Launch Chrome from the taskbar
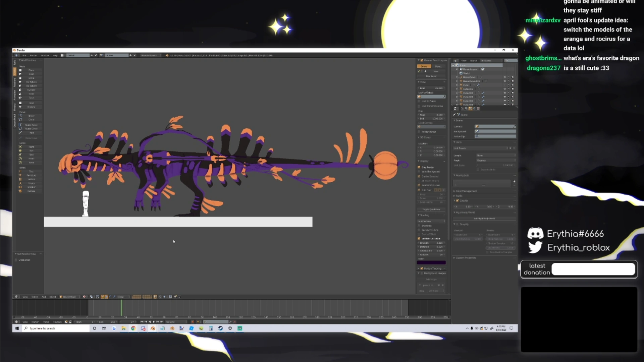Image resolution: width=644 pixels, height=362 pixels. point(133,328)
